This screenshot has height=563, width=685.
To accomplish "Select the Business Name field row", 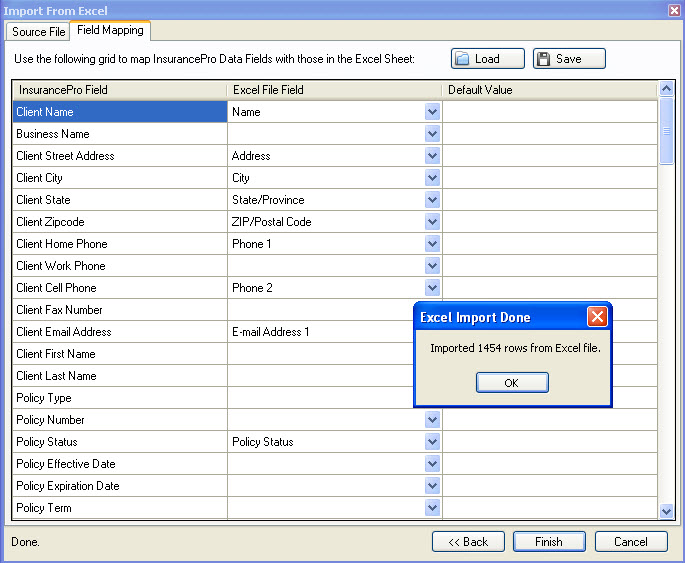I will (x=120, y=134).
